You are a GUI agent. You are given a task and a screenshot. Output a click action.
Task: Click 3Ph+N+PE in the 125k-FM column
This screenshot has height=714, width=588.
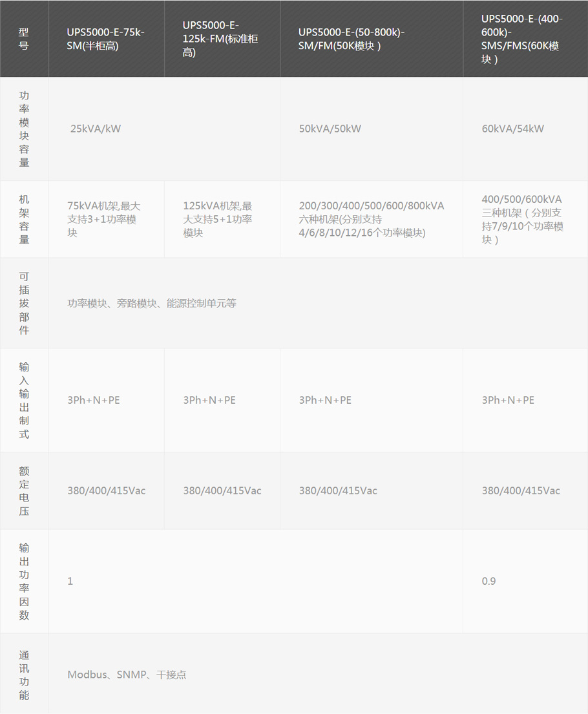[x=209, y=400]
